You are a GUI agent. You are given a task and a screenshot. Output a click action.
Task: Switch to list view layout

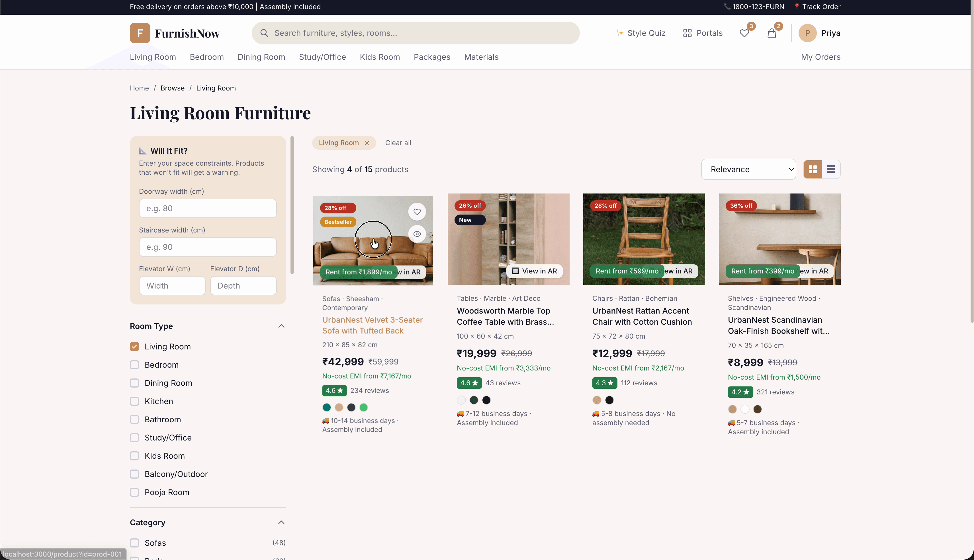click(831, 169)
